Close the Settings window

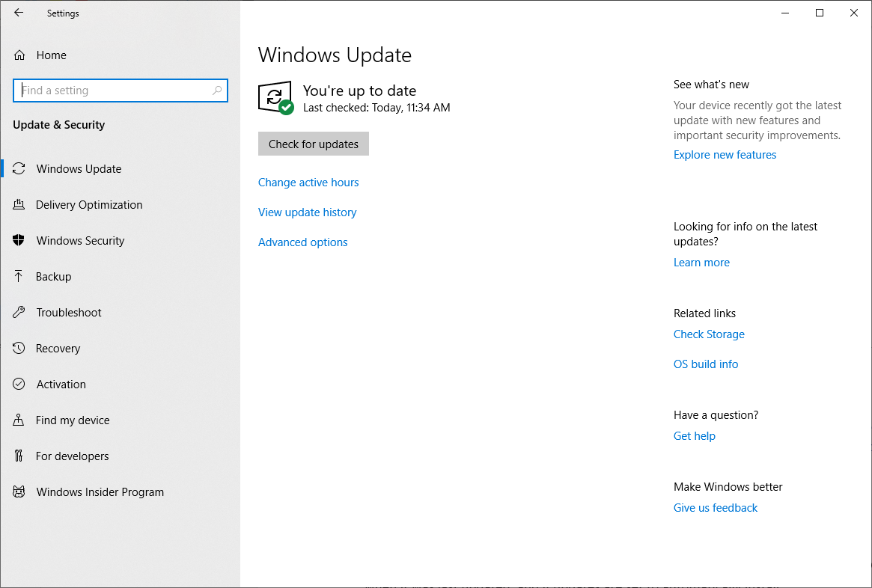click(x=854, y=13)
